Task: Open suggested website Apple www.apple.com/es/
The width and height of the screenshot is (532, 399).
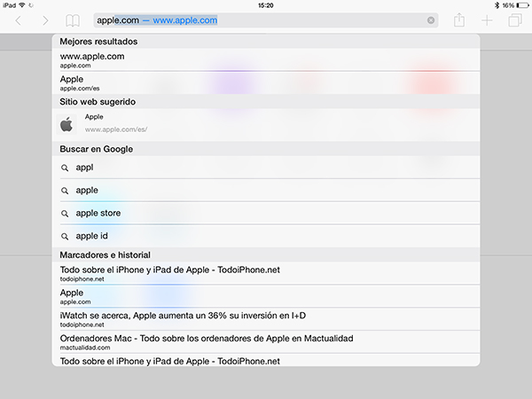Action: click(266, 125)
